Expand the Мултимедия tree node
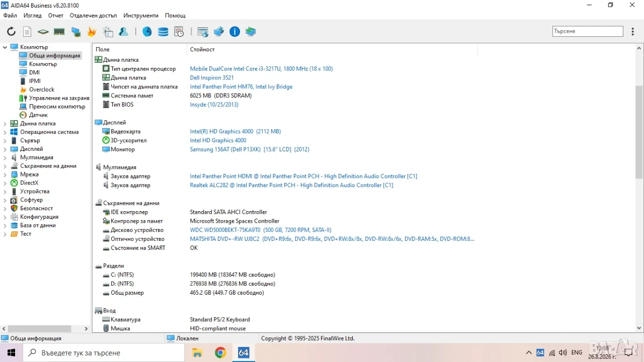 pos(5,157)
